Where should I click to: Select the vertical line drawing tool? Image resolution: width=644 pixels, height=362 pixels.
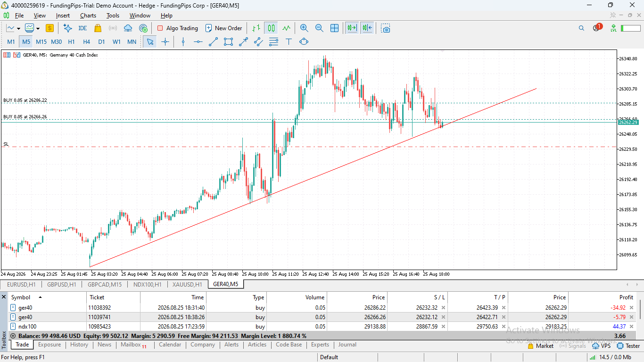click(x=183, y=41)
